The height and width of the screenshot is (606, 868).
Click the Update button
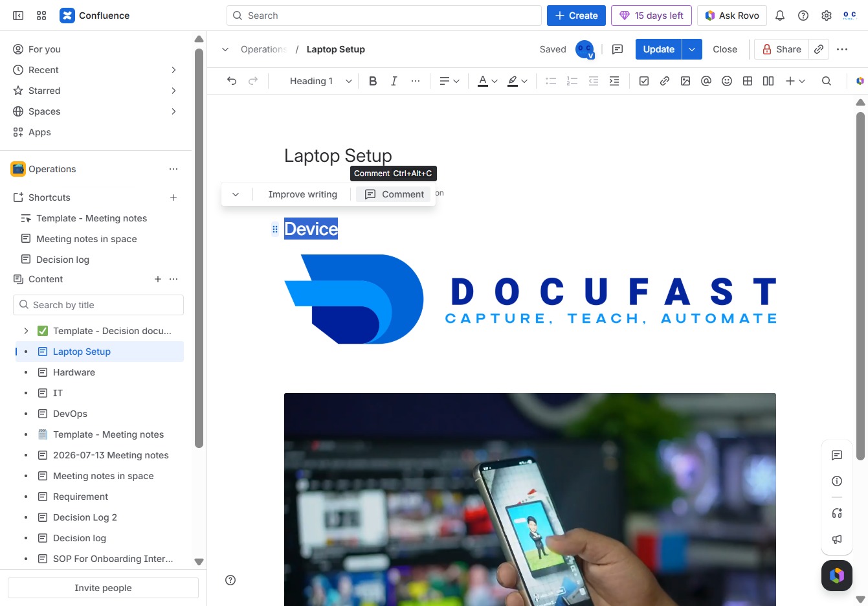(x=659, y=49)
